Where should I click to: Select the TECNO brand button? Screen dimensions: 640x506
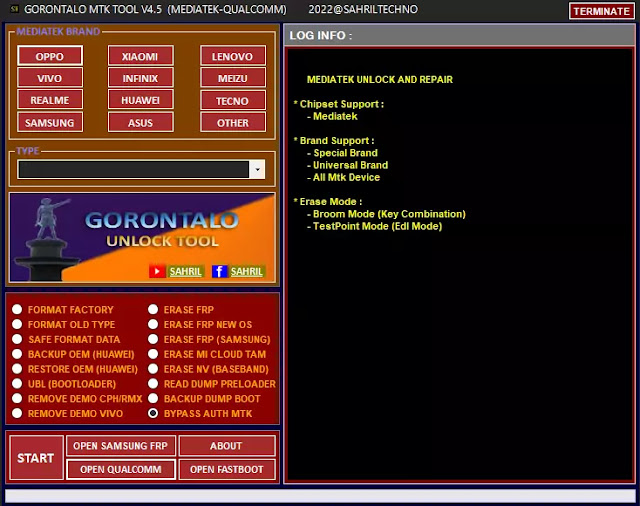click(x=233, y=100)
